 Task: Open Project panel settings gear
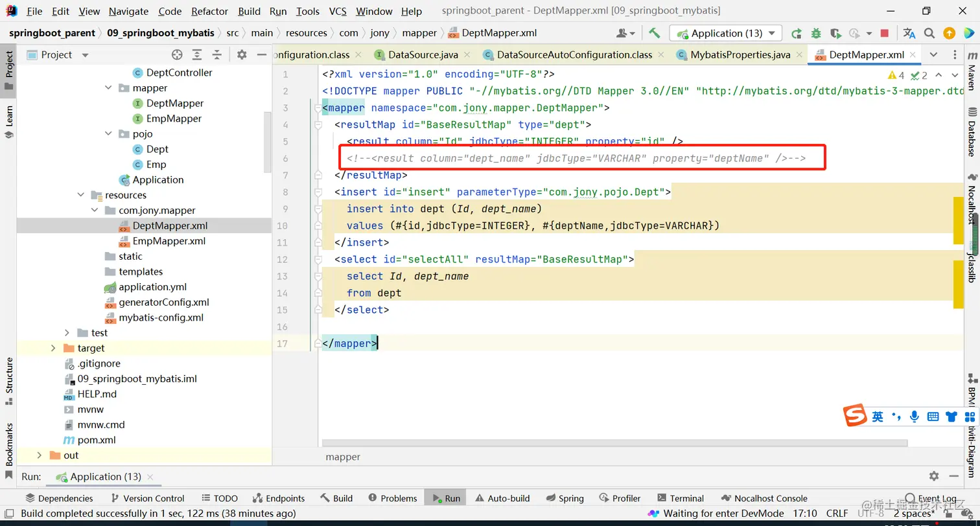[x=242, y=55]
